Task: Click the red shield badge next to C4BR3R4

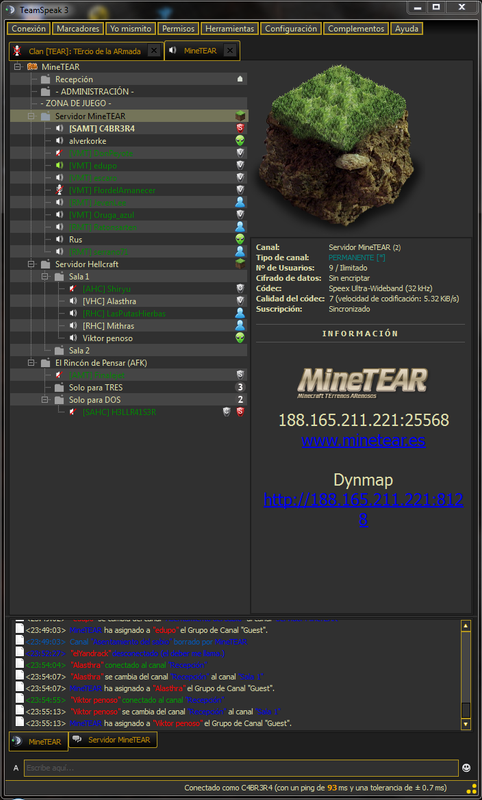Action: tap(240, 129)
